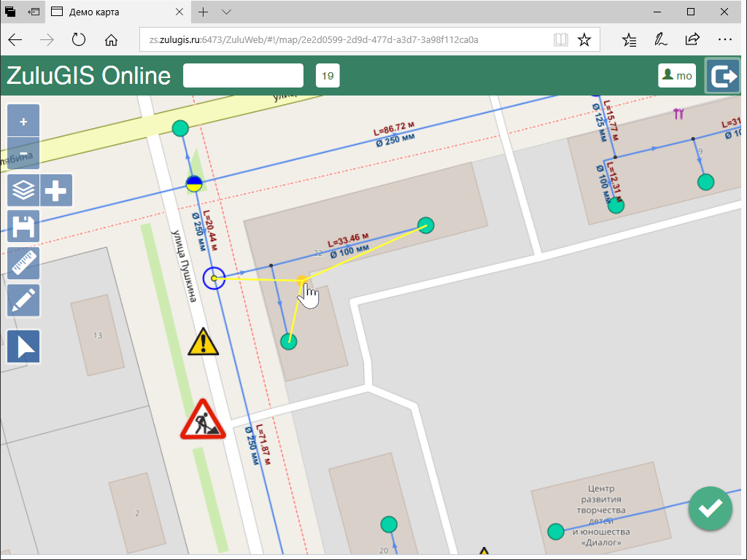Image resolution: width=747 pixels, height=560 pixels.
Task: Add page to favorites with star icon
Action: click(x=584, y=39)
